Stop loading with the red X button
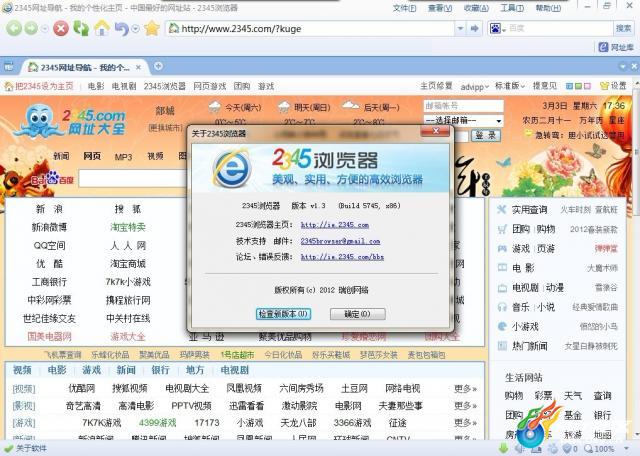Screen dimensions: 640x456 61,28
